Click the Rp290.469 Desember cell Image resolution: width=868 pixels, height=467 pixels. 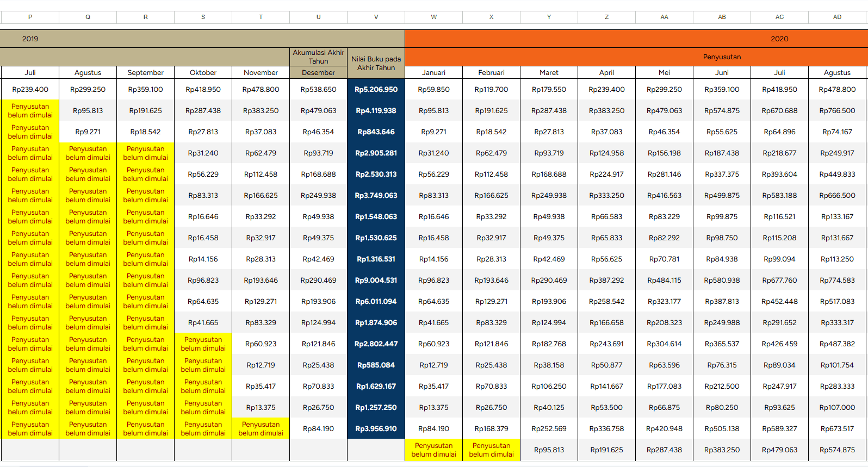[318, 280]
